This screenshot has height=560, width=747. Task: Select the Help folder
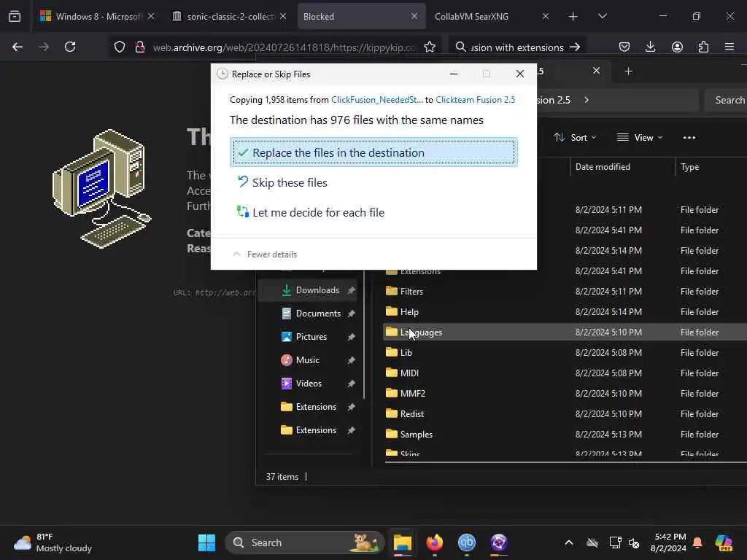(565, 312)
